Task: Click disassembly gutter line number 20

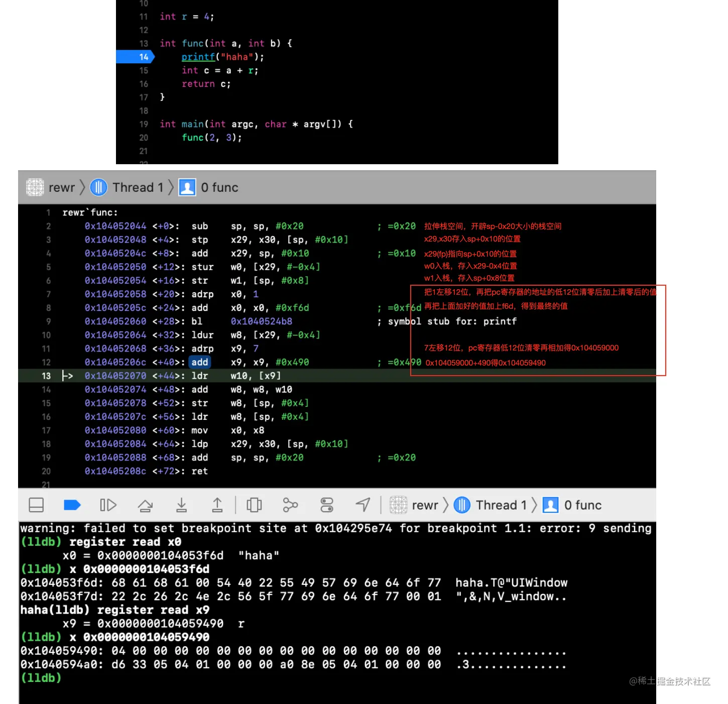Action: tap(46, 471)
